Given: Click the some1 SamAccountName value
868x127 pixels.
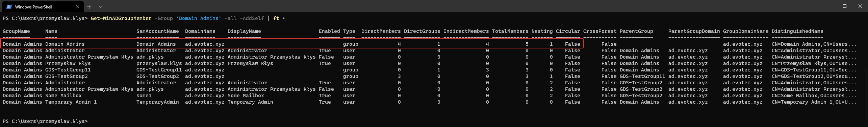Looking at the screenshot, I should tap(144, 96).
